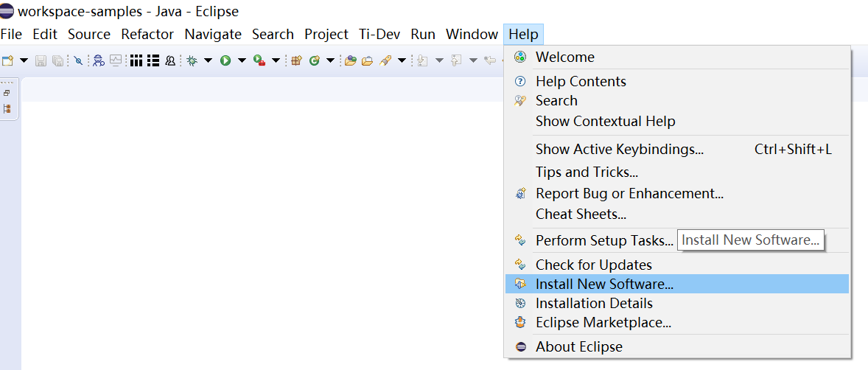Open Cheat Sheets entry
The image size is (868, 370).
(x=678, y=213)
